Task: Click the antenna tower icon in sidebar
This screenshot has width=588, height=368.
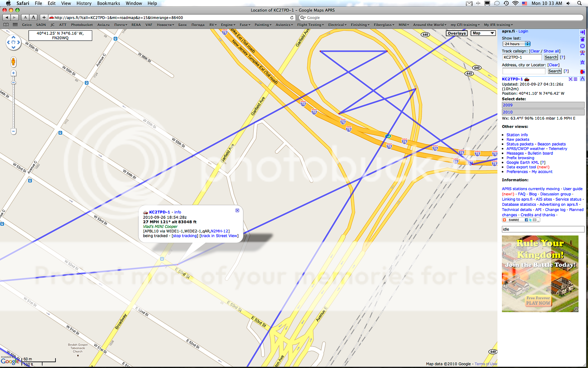Action: tap(582, 53)
